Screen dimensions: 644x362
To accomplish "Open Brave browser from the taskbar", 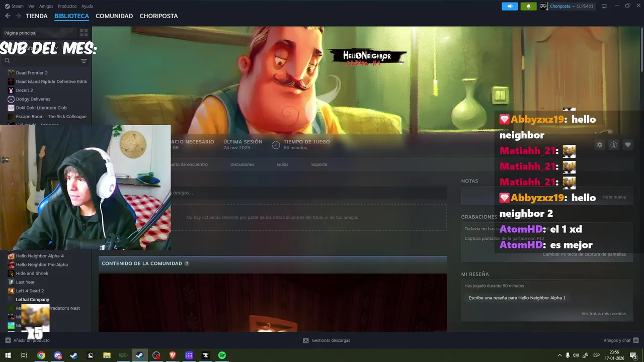I will (x=173, y=355).
